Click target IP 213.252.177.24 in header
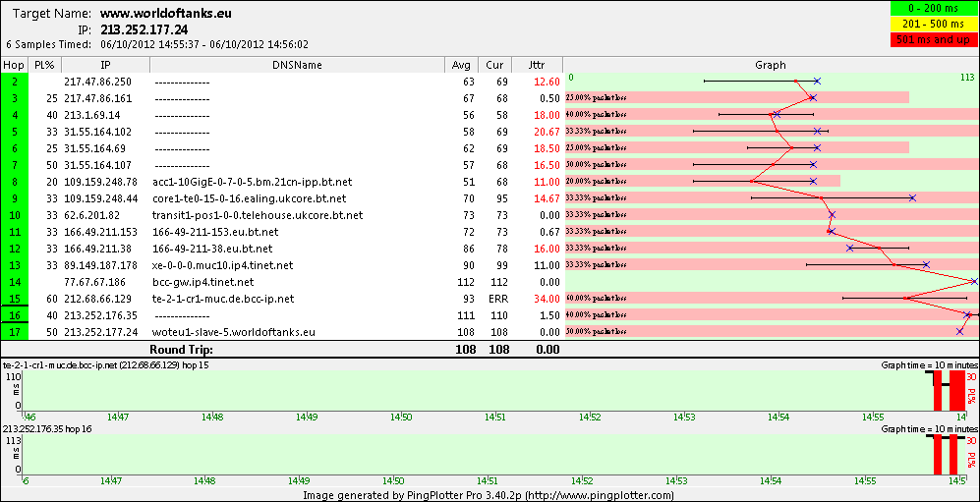980x502 pixels. click(x=144, y=29)
